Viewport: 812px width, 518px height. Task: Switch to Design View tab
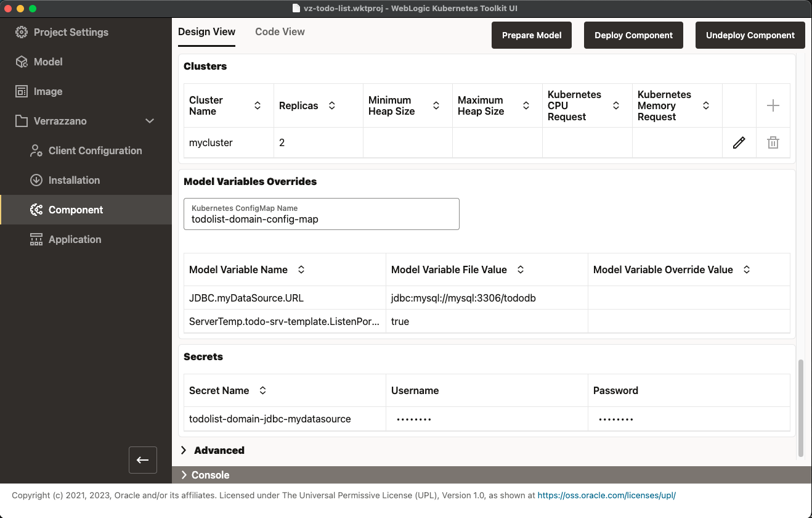tap(206, 32)
